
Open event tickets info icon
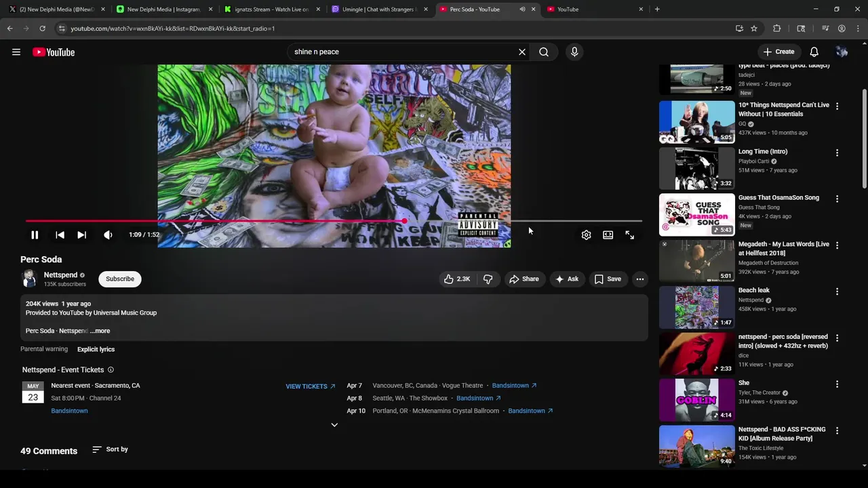point(111,370)
